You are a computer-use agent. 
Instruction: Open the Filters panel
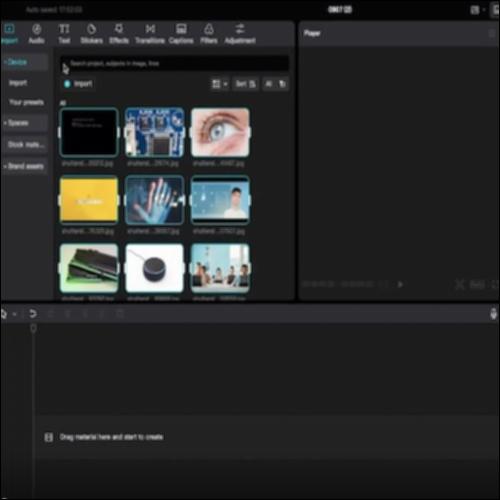209,34
